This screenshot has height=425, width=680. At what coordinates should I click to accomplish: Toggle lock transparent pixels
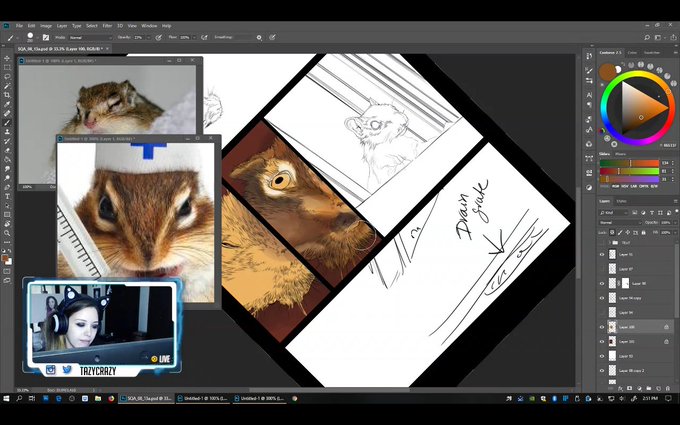coord(612,232)
